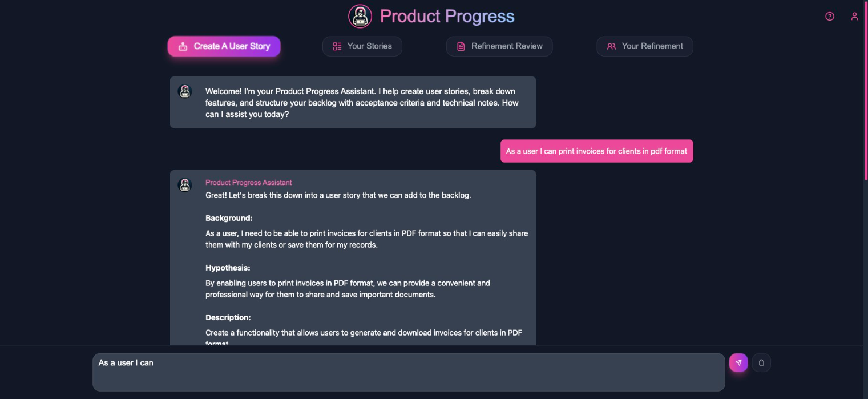Click the people icon in Your Refinement
Image resolution: width=868 pixels, height=399 pixels.
coord(611,46)
